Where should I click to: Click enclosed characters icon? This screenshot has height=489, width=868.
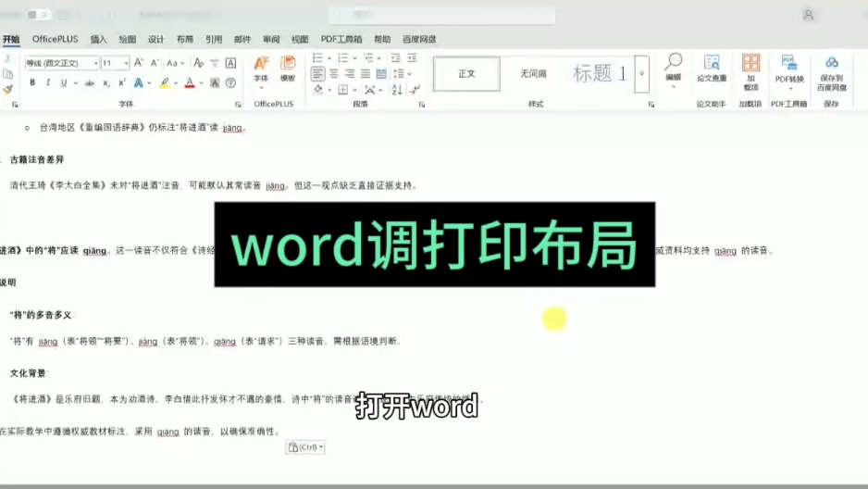230,83
